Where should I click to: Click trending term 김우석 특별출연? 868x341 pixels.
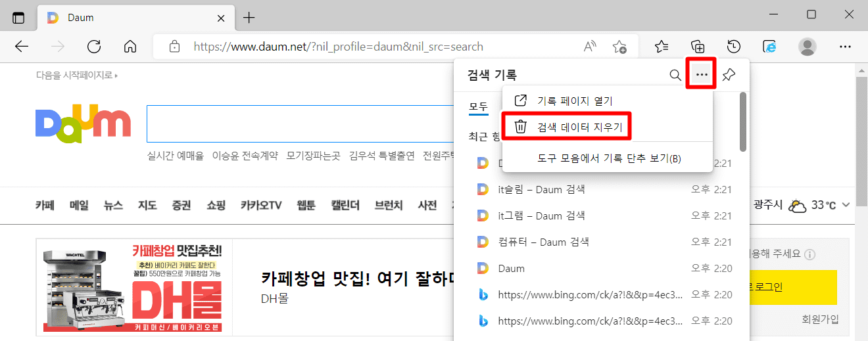click(x=382, y=156)
